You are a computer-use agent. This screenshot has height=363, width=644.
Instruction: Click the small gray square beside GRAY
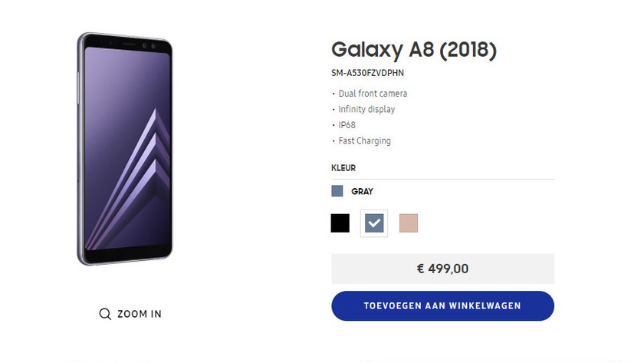(x=337, y=191)
